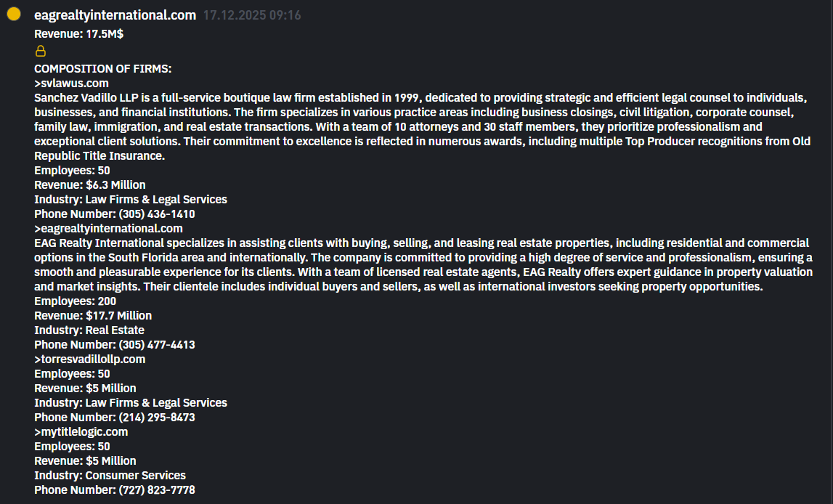Screen dimensions: 833x504
Task: Click the yellow status circle icon
Action: pos(13,15)
